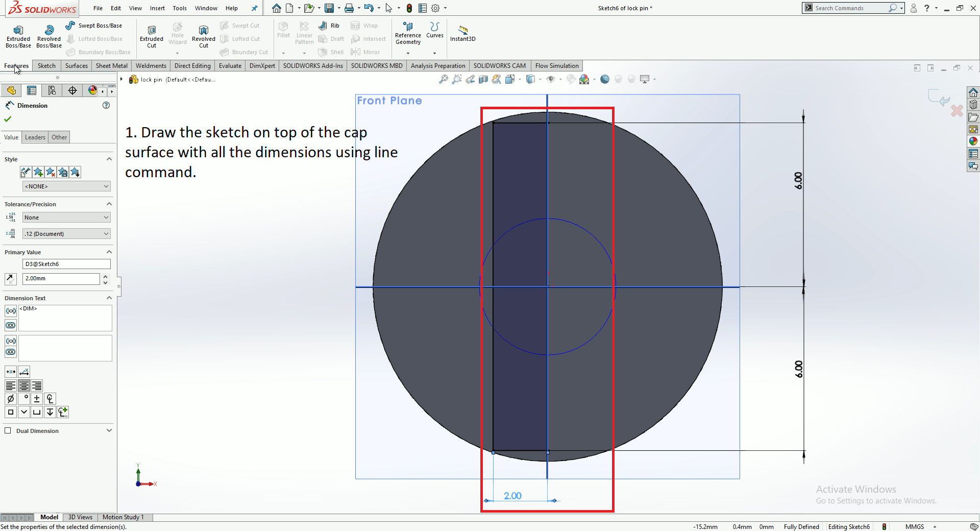Toggle center justify for dimension text

23,386
